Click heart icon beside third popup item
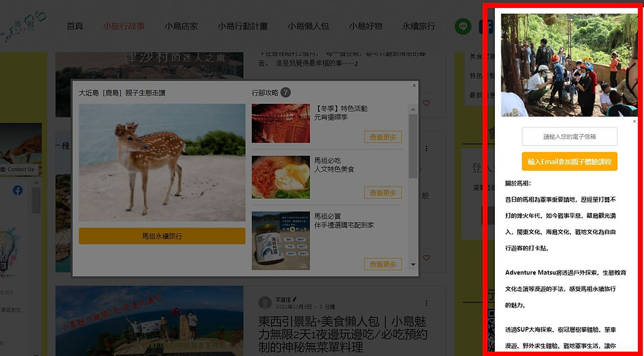The image size is (644, 356). pos(426,258)
